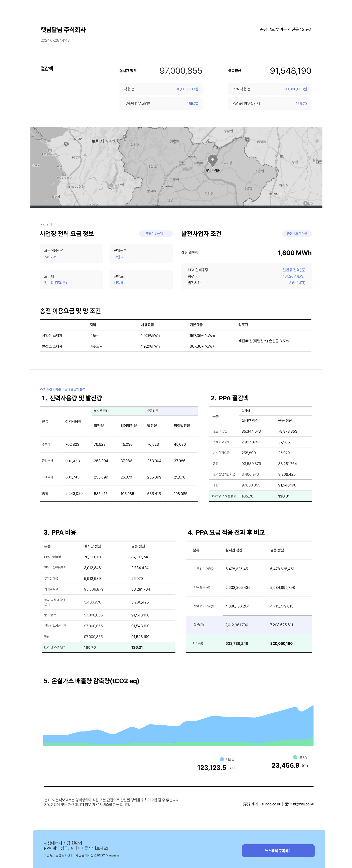Click the 전력손실반영금액 value 2,784,424
The height and width of the screenshot is (868, 352).
coord(140,568)
